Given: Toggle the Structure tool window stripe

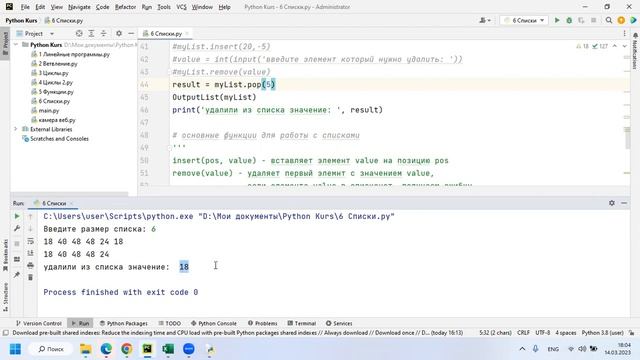Looking at the screenshot, I should (x=5, y=297).
